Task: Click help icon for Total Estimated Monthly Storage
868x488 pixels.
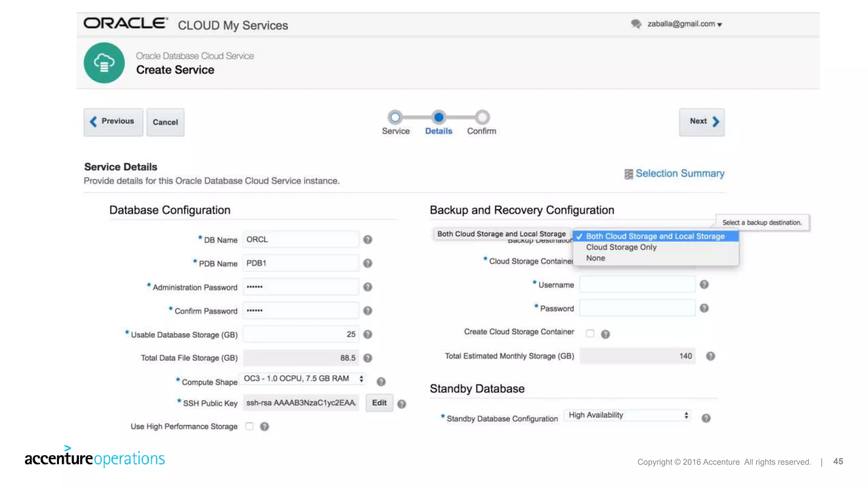Action: pos(710,356)
